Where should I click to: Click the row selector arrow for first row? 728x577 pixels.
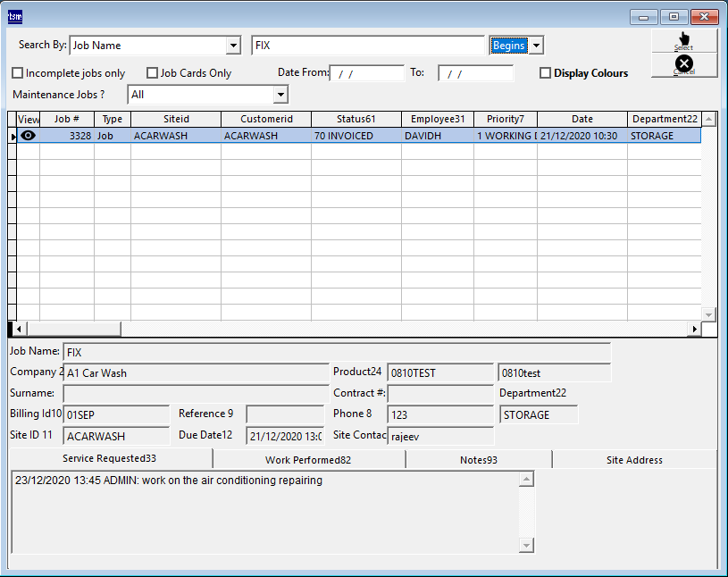pos(13,136)
